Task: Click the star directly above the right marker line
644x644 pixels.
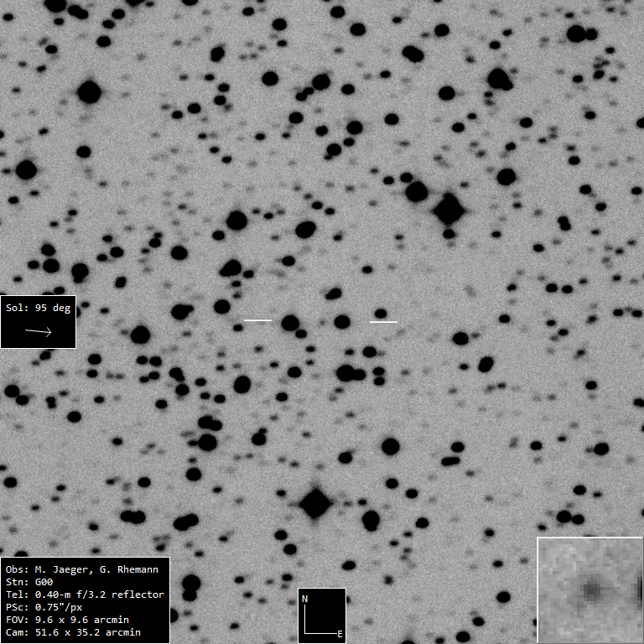Action: tap(380, 313)
